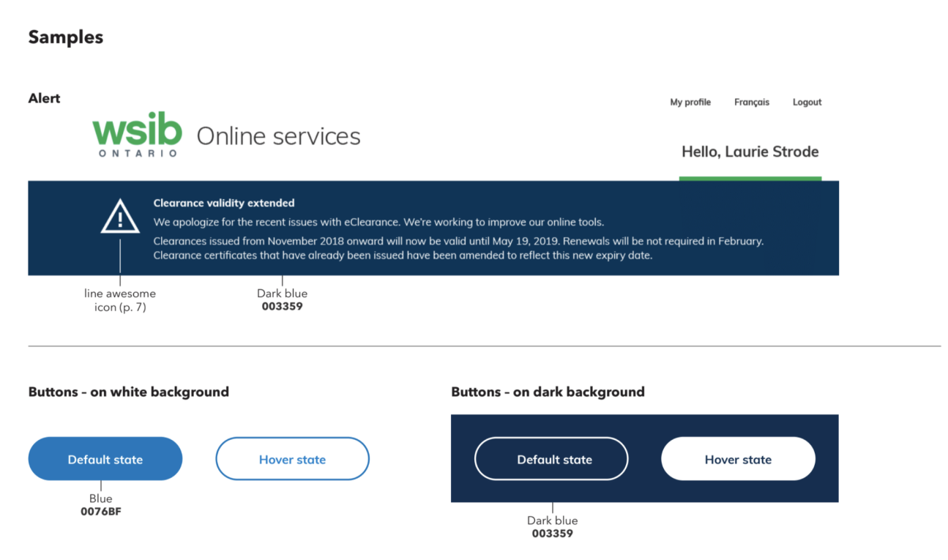This screenshot has height=560, width=948.
Task: Click the Online services heading text
Action: coord(279,136)
